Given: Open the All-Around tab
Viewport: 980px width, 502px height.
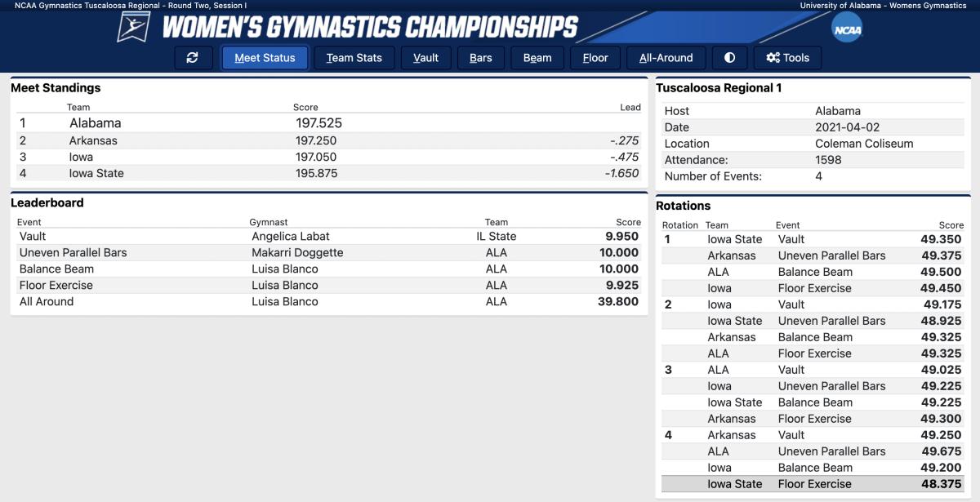Looking at the screenshot, I should [x=666, y=58].
